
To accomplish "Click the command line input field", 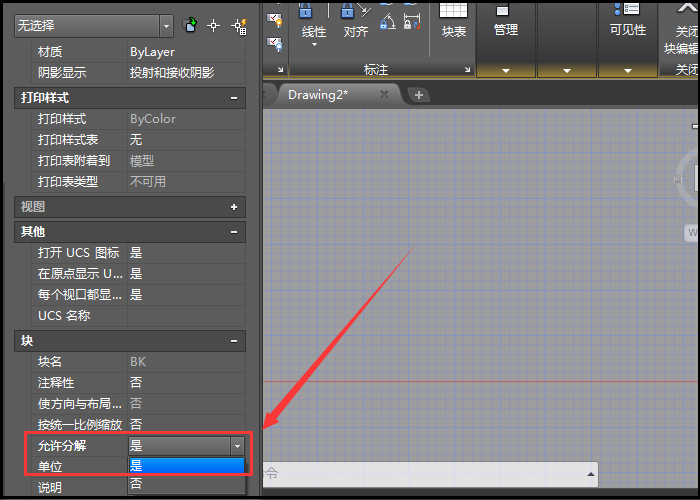I will (424, 474).
